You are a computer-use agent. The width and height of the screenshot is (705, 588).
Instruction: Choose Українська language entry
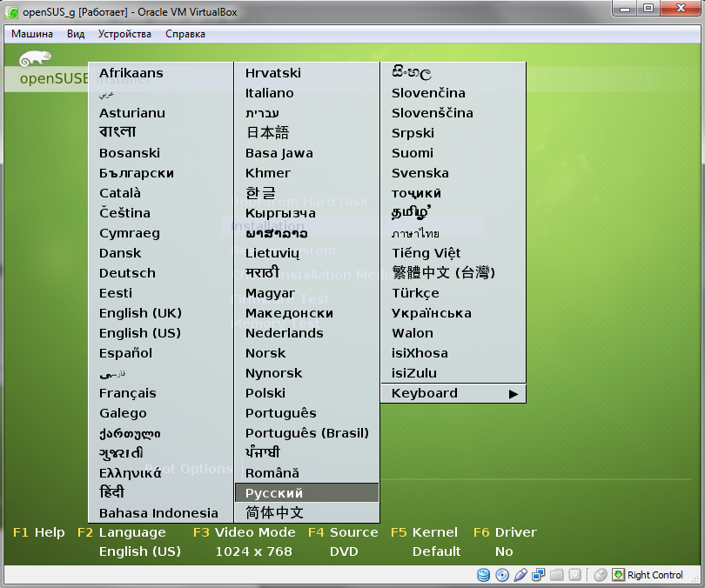click(453, 313)
